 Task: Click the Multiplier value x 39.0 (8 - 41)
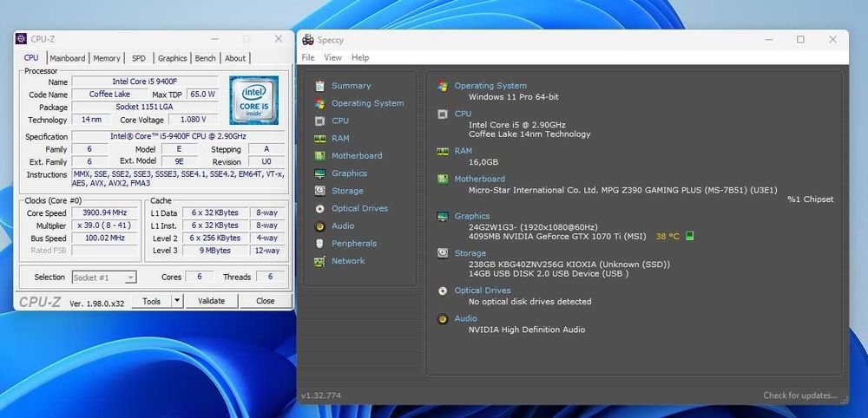[x=105, y=225]
